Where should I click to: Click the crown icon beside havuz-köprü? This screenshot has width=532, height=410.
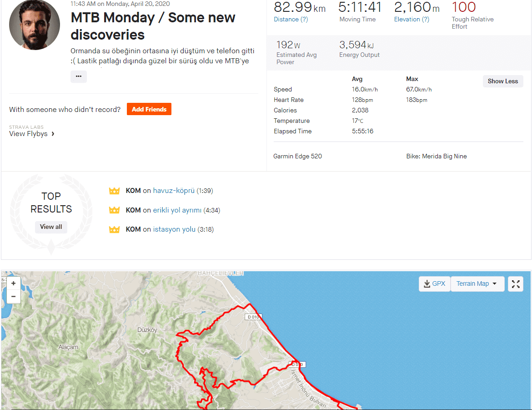coord(114,191)
